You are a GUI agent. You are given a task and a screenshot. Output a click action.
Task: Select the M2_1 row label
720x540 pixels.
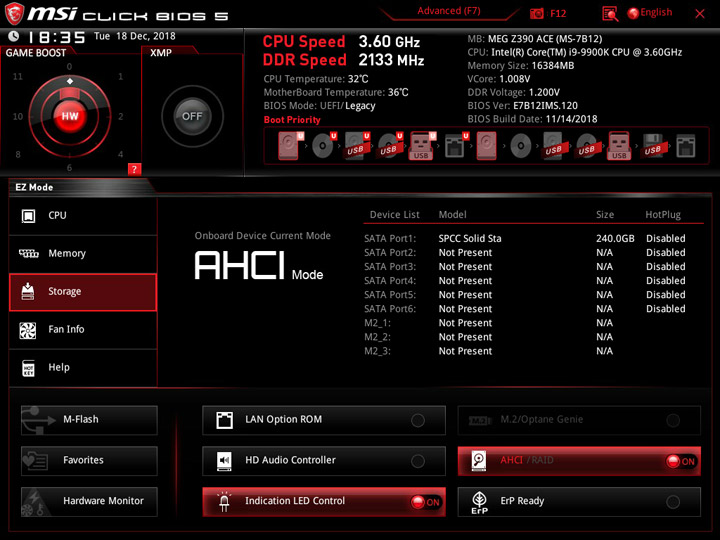(x=377, y=323)
